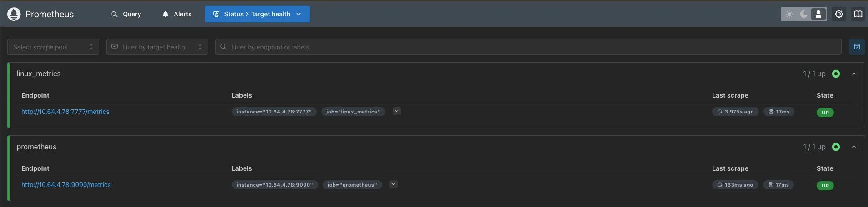This screenshot has height=207, width=868.
Task: Click the Prometheus flame logo
Action: point(14,14)
